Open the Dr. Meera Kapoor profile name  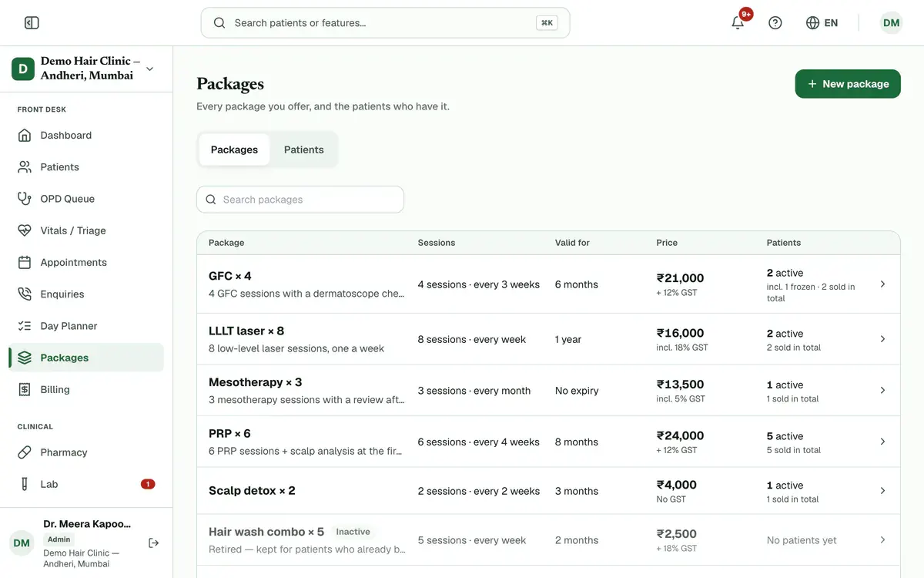pos(87,524)
